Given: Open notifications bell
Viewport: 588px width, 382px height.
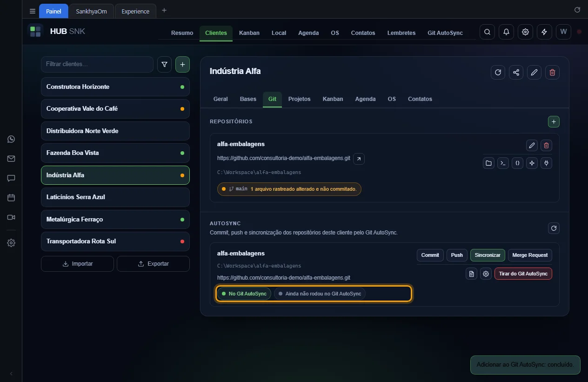Looking at the screenshot, I should (506, 32).
